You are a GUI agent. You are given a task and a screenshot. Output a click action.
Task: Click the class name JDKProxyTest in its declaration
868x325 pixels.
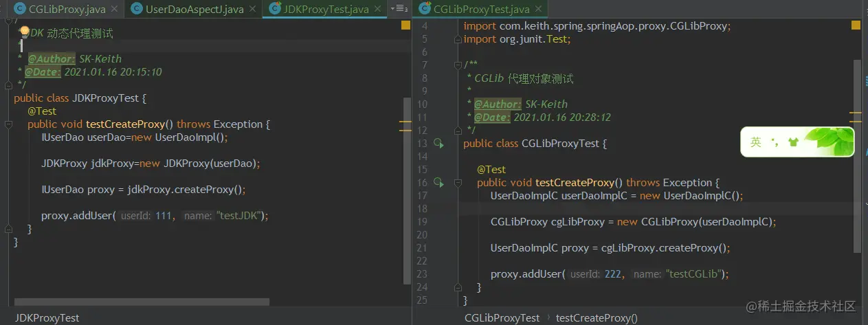point(105,98)
